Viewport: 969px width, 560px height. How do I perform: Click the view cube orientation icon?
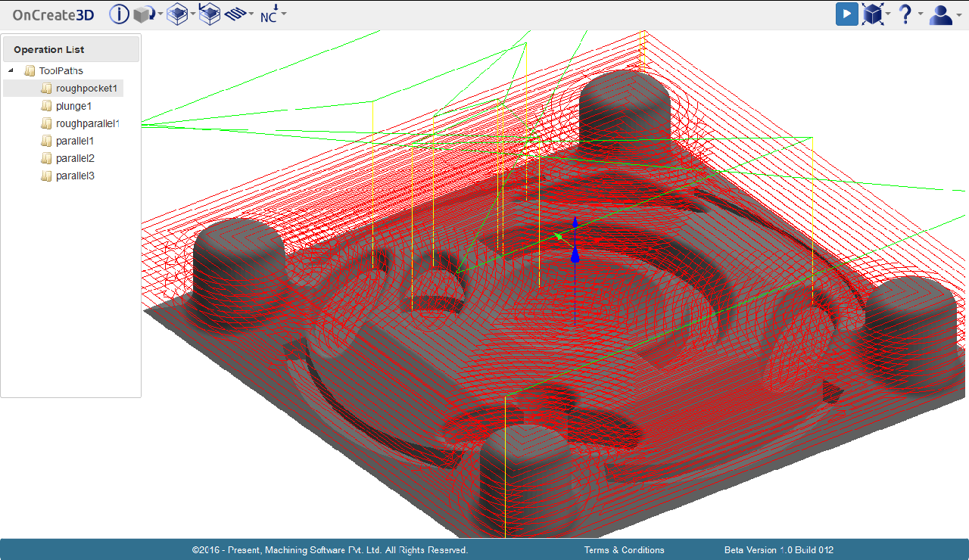click(x=873, y=14)
